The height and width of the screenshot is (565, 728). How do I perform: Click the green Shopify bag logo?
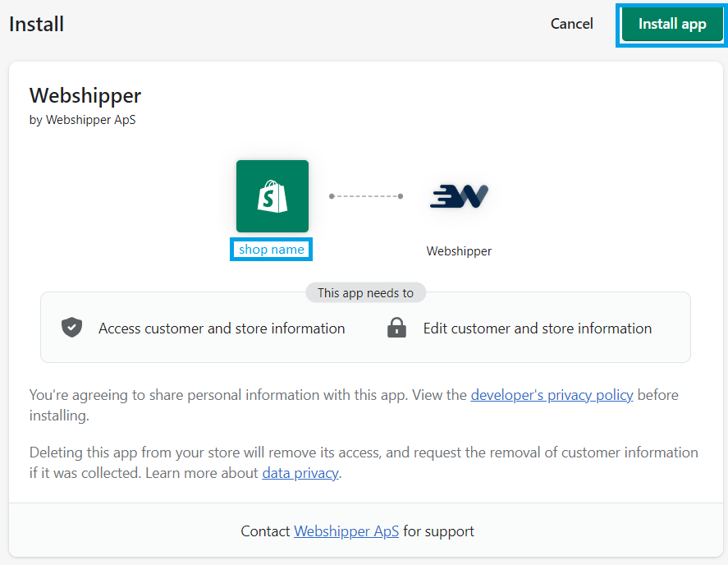tap(272, 196)
